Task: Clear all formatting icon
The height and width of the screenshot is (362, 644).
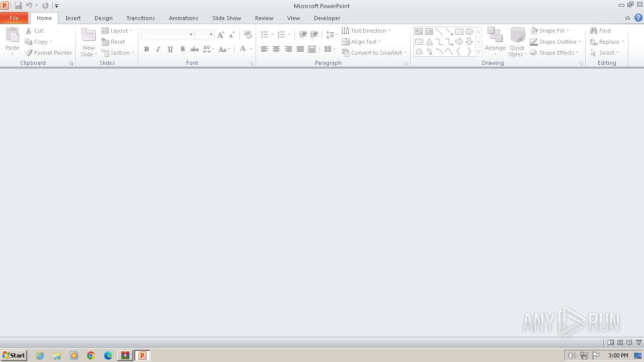Action: [248, 35]
